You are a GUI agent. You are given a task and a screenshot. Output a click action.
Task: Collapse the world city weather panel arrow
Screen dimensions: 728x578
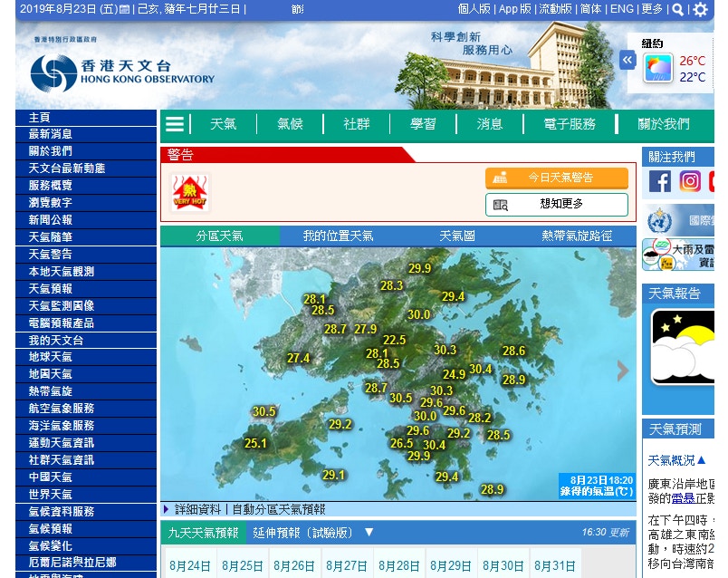(x=627, y=60)
